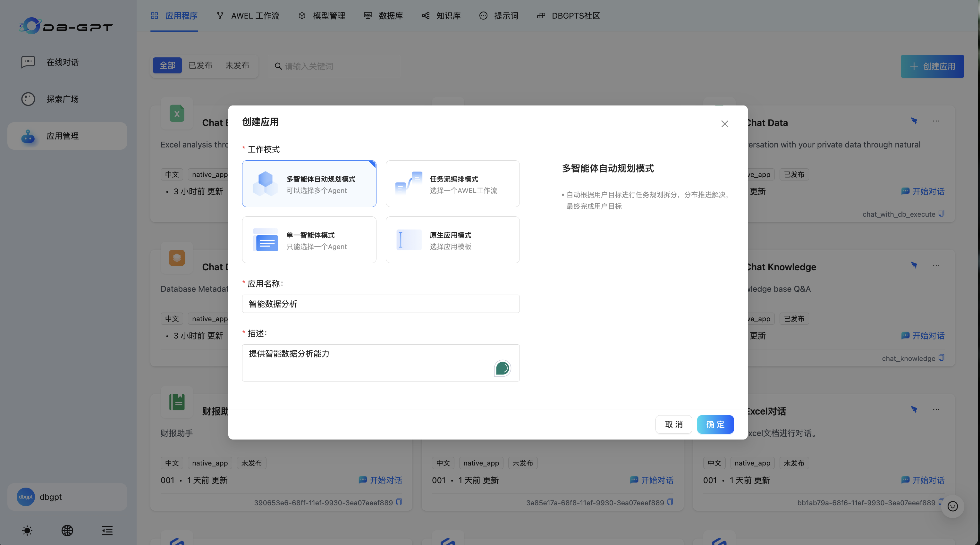Switch to AWEL 工作流 tab
This screenshot has width=980, height=545.
coord(248,16)
